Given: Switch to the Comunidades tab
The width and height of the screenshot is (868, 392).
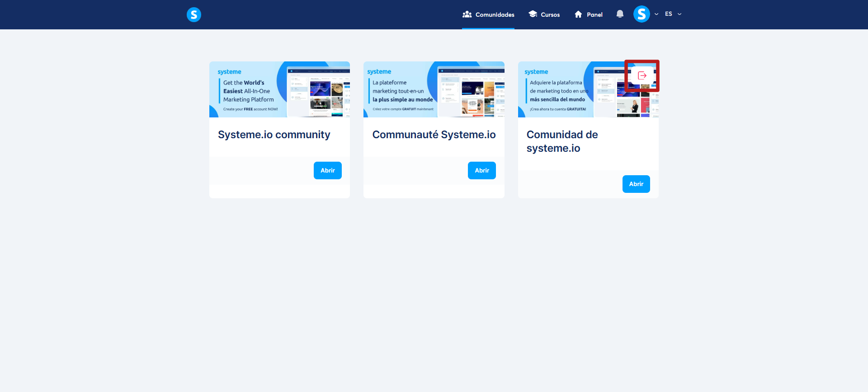Looking at the screenshot, I should [488, 14].
